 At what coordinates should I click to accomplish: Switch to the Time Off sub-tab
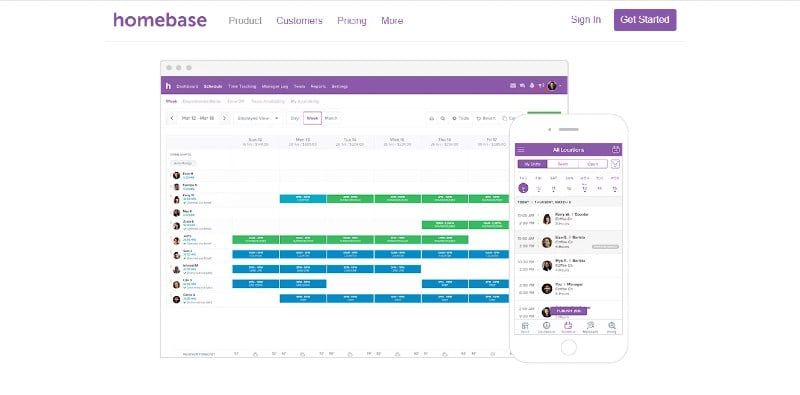(236, 101)
